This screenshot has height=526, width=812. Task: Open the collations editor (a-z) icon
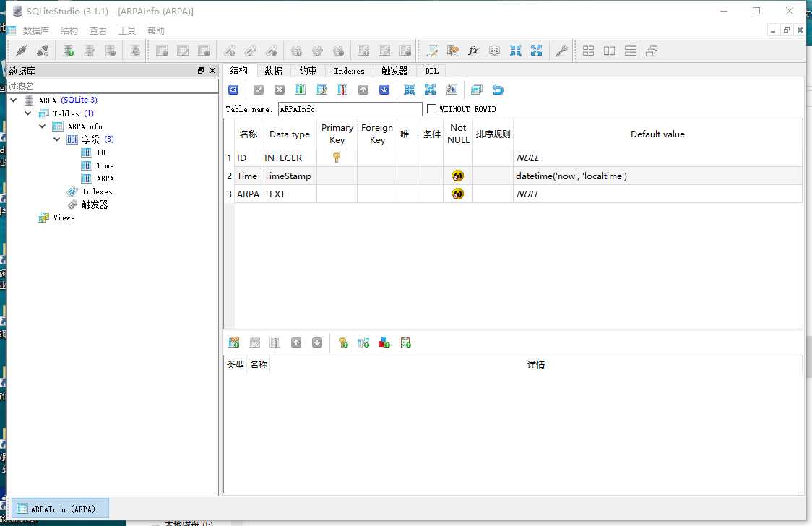pyautogui.click(x=494, y=51)
